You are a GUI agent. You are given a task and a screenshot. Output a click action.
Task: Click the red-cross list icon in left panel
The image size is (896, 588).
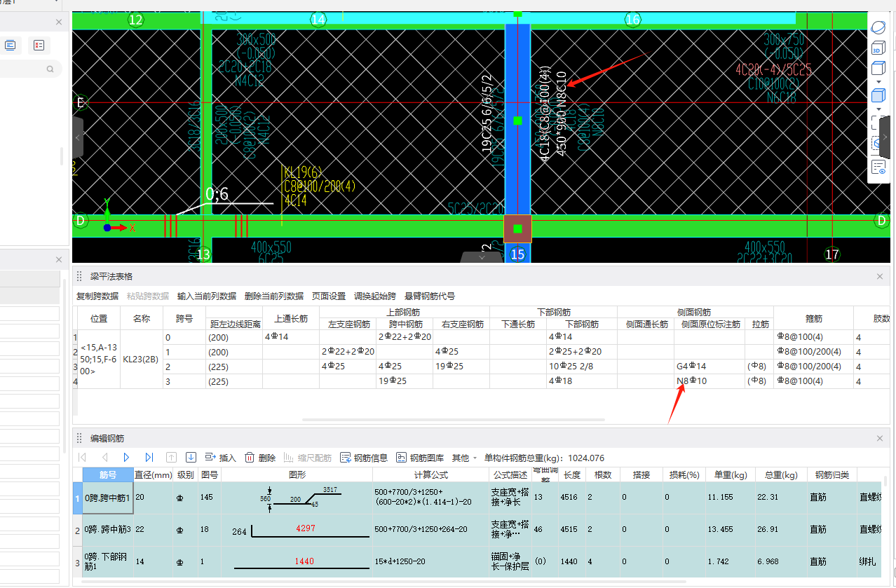[39, 46]
